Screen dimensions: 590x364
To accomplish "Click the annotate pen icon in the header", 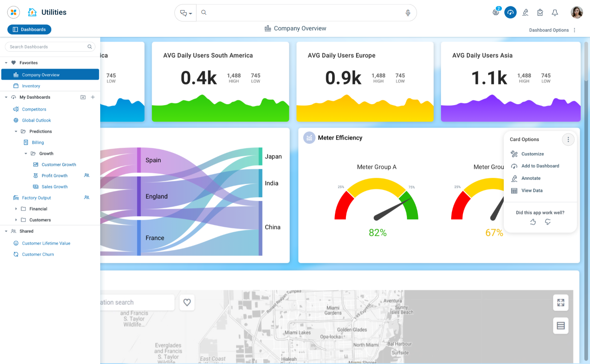I will (x=525, y=12).
